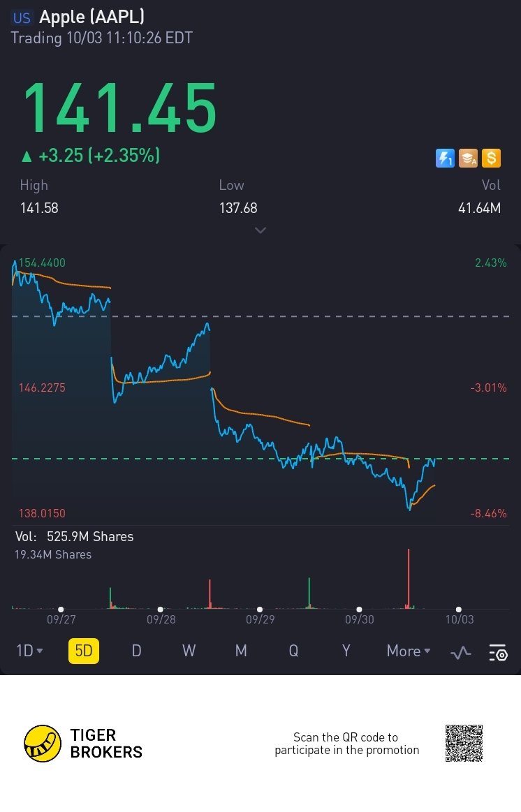Click the blue lightning Level 1 quote icon
The height and width of the screenshot is (812, 521).
(445, 158)
